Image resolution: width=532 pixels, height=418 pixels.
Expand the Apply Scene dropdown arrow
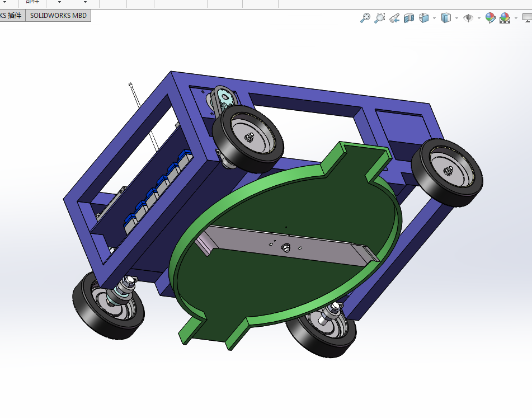(x=516, y=18)
